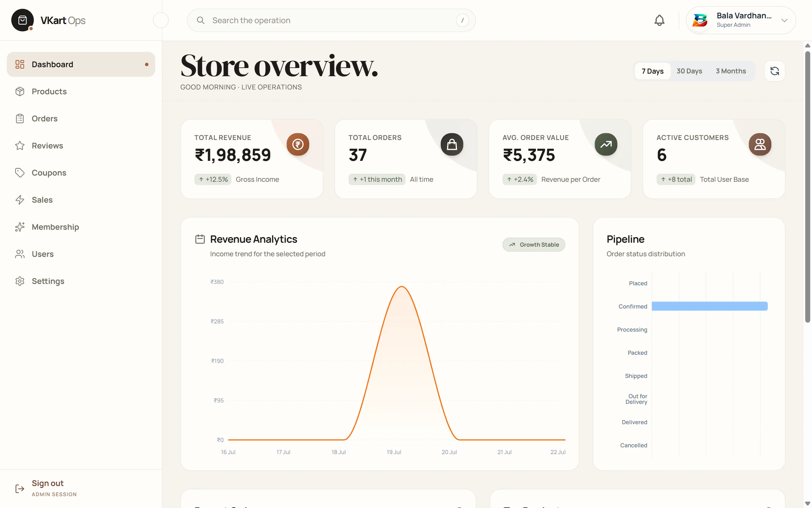Click the 16 Jul axis label
Viewport: 812px width, 508px height.
tap(228, 452)
